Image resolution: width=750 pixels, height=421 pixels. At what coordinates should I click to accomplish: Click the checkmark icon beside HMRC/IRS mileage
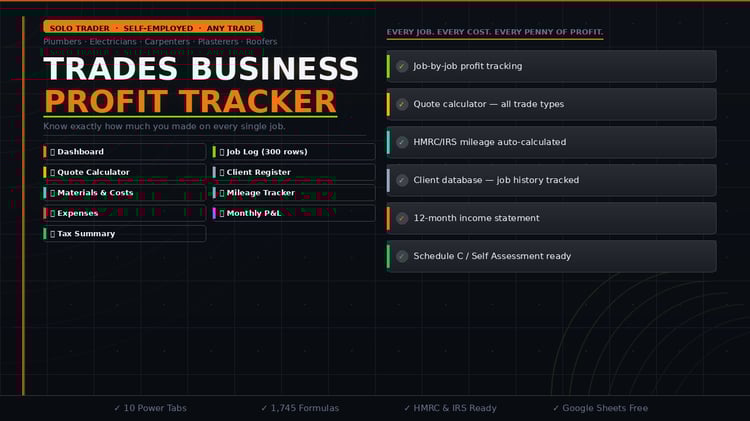click(x=402, y=142)
